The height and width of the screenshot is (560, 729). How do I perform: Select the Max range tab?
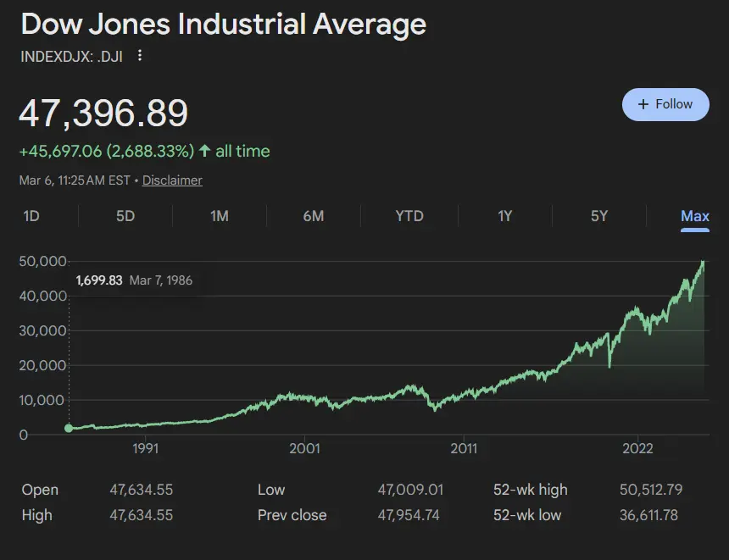coord(695,216)
